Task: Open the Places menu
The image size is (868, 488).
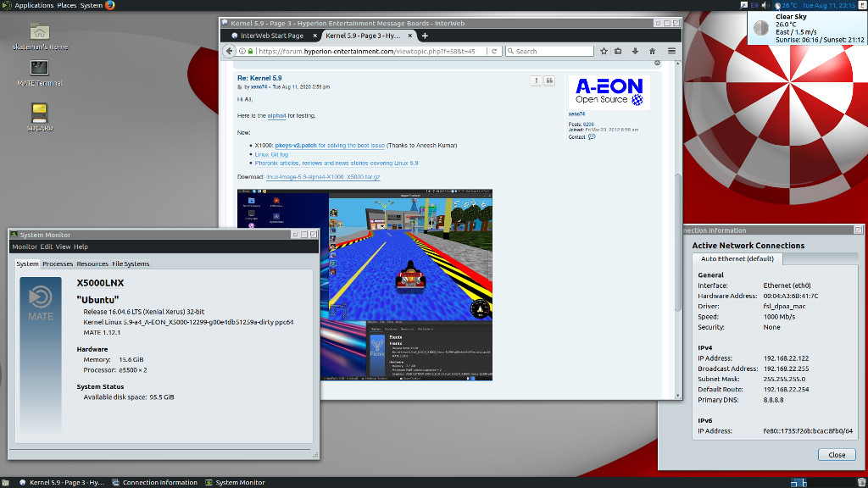Action: pyautogui.click(x=66, y=5)
